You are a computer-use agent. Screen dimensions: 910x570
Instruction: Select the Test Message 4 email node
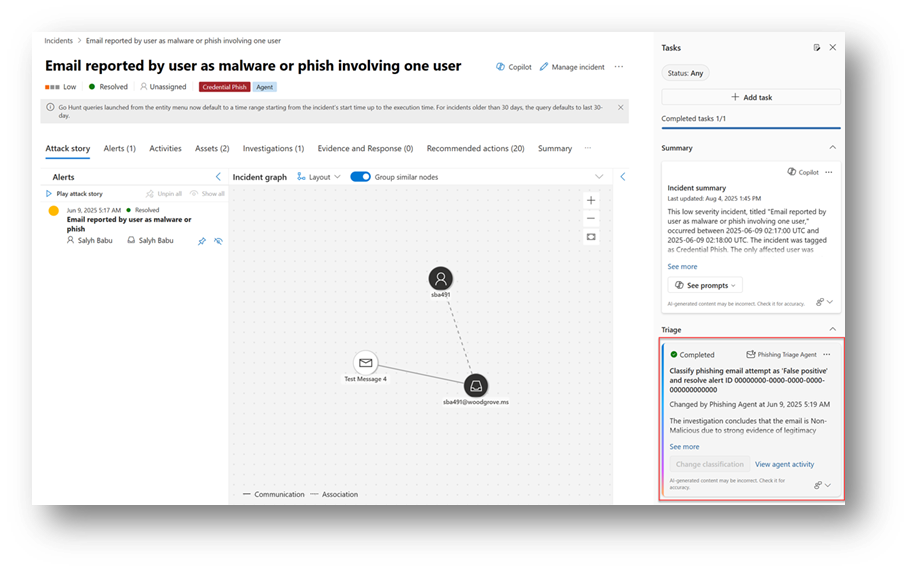coord(366,363)
